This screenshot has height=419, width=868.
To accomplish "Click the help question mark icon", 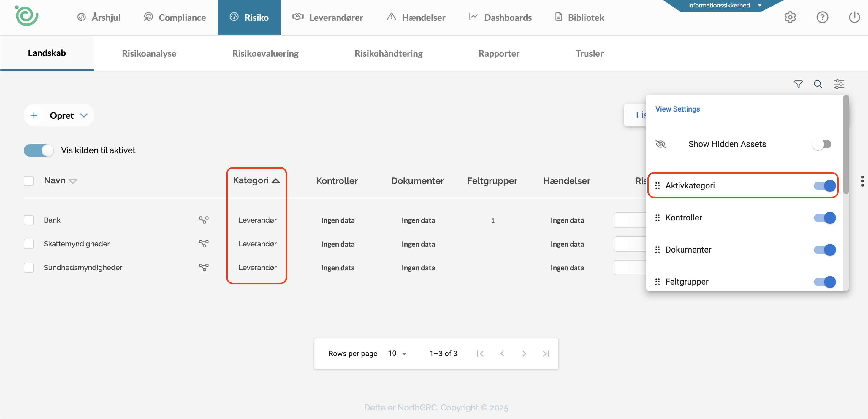I will point(822,17).
